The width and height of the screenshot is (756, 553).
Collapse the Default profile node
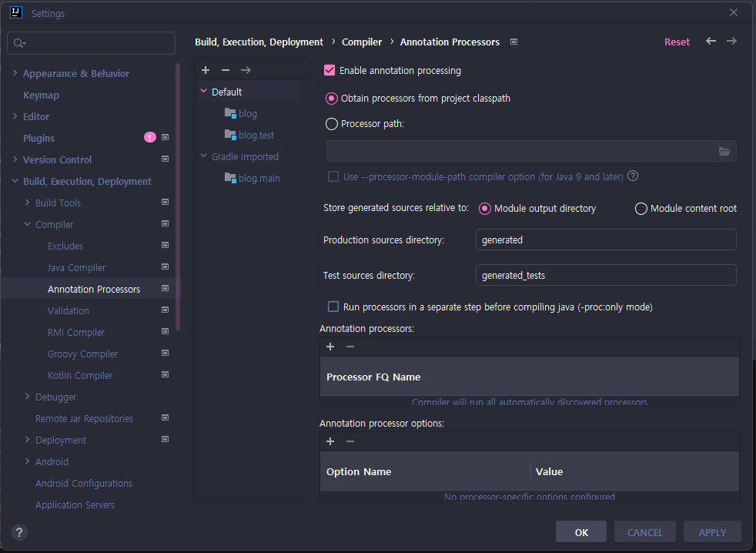[203, 91]
